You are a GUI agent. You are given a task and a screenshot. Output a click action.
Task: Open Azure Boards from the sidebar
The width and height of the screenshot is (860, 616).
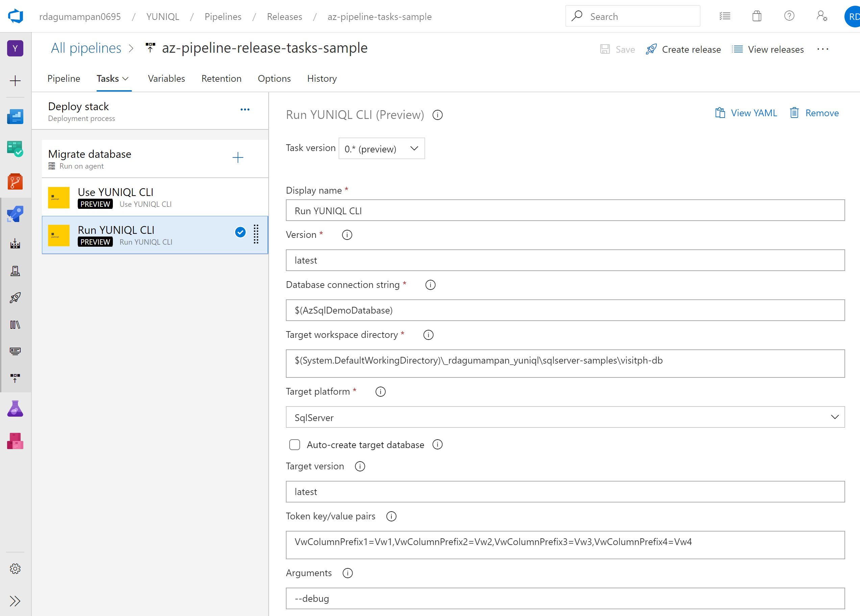15,149
